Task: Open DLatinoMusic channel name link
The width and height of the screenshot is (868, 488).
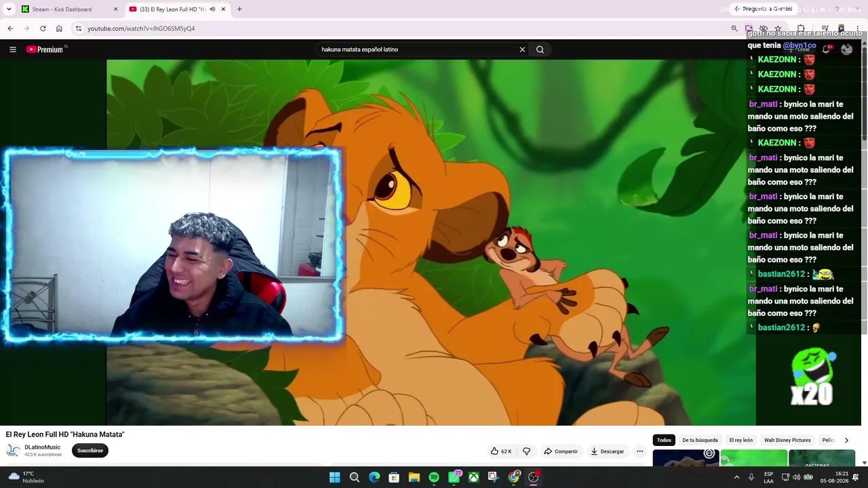Action: point(42,447)
